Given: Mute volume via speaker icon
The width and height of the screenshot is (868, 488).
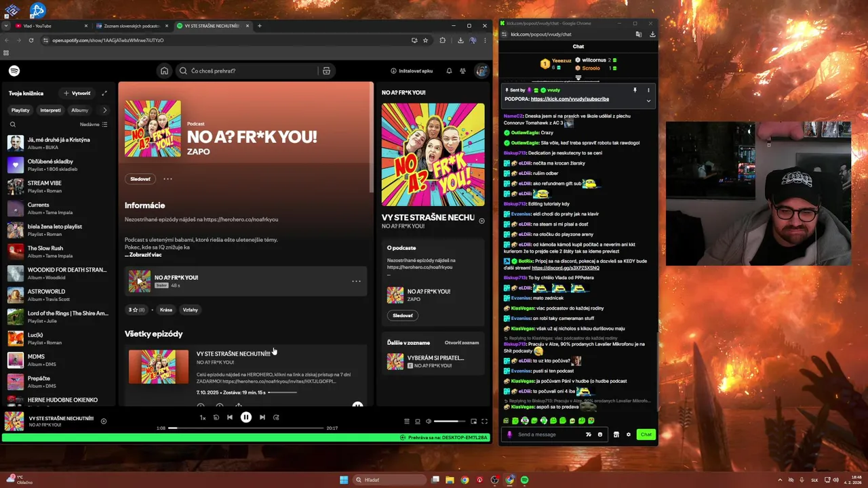Looking at the screenshot, I should tap(428, 421).
